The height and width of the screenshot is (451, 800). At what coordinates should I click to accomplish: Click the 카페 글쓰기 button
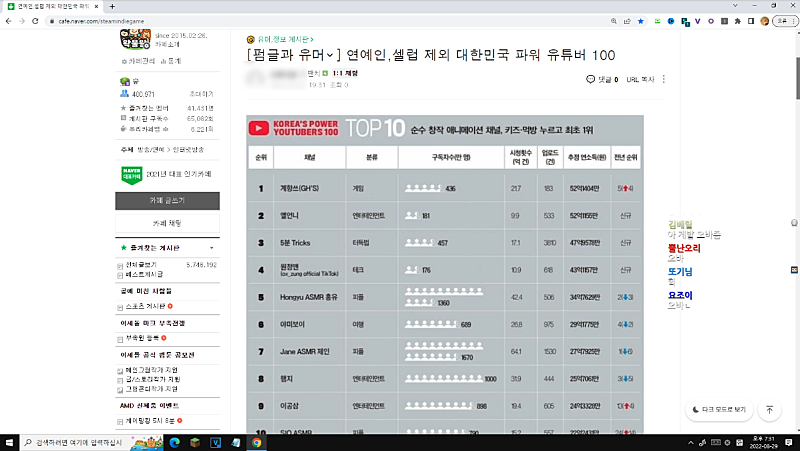[167, 201]
